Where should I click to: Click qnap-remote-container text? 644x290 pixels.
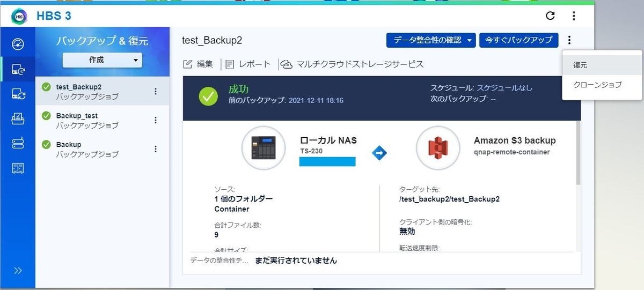click(512, 152)
